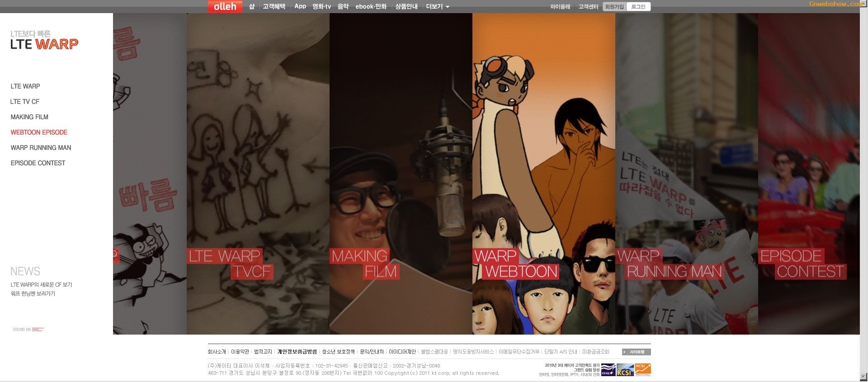Open 고객센터 link in top bar

click(x=588, y=7)
